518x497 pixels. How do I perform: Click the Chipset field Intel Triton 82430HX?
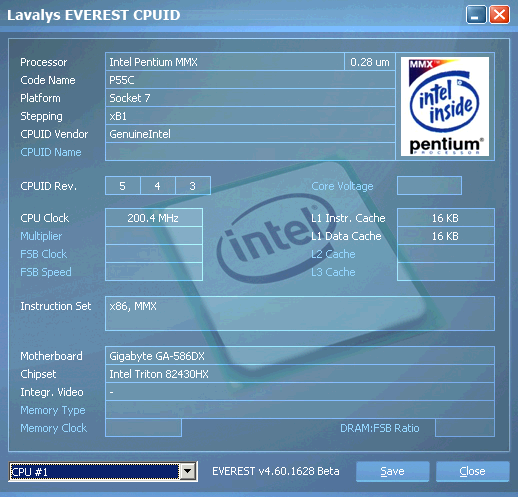[300, 374]
